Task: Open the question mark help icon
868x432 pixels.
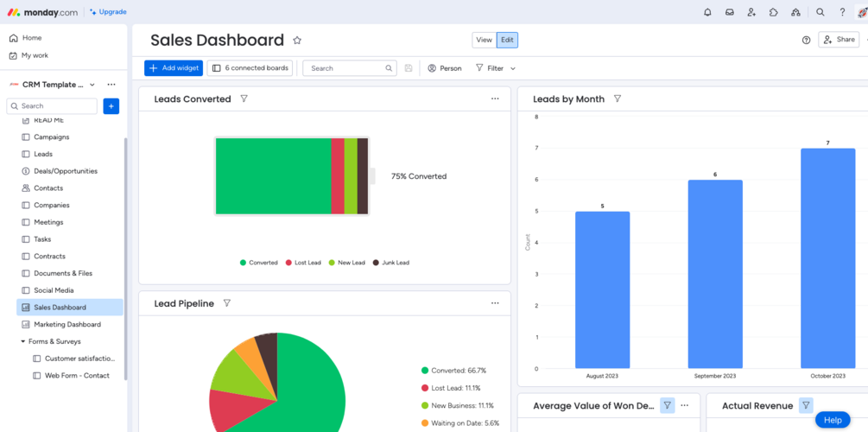Action: pyautogui.click(x=842, y=12)
